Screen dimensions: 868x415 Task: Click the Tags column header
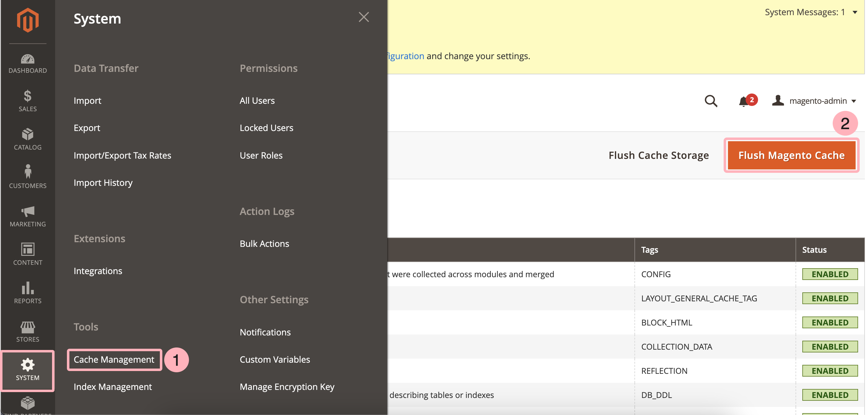(x=714, y=250)
